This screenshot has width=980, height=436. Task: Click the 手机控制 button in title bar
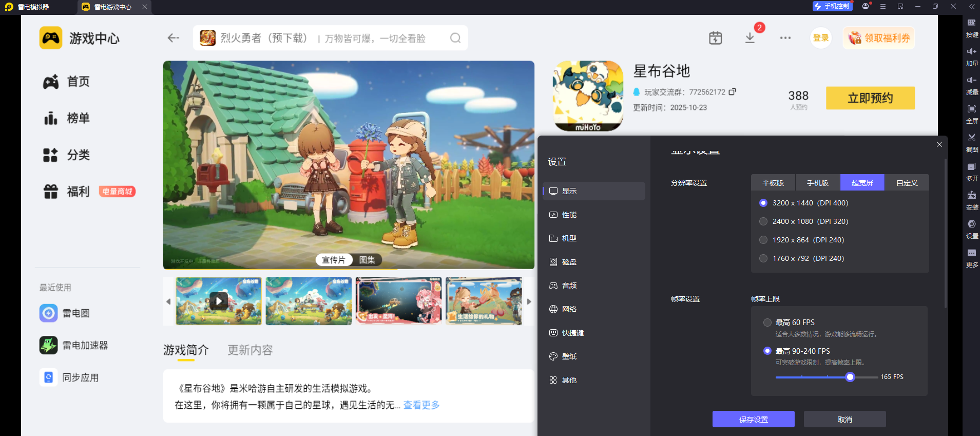point(833,6)
